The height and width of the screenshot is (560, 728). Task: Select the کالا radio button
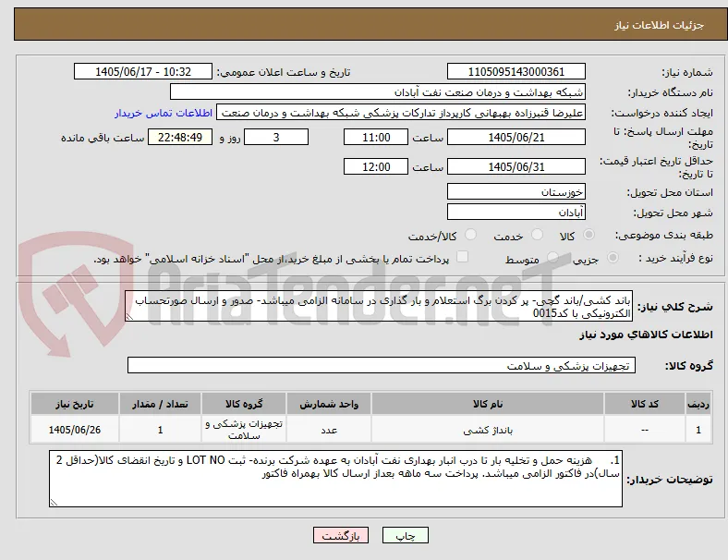click(x=588, y=235)
